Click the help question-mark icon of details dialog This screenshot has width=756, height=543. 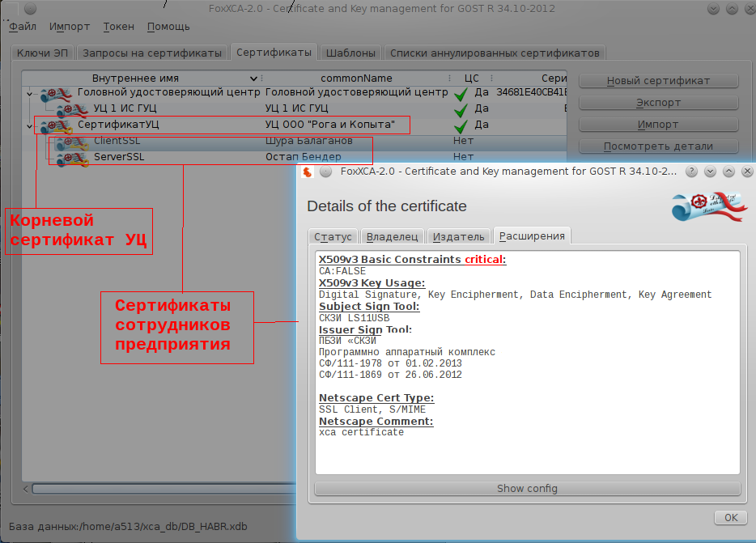(691, 172)
